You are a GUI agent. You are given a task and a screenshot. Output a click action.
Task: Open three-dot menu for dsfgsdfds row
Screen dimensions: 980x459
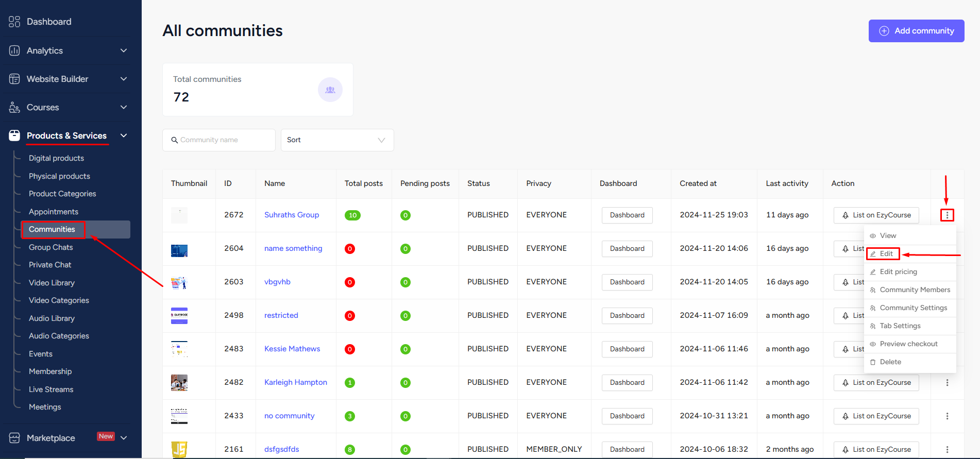[x=947, y=450]
